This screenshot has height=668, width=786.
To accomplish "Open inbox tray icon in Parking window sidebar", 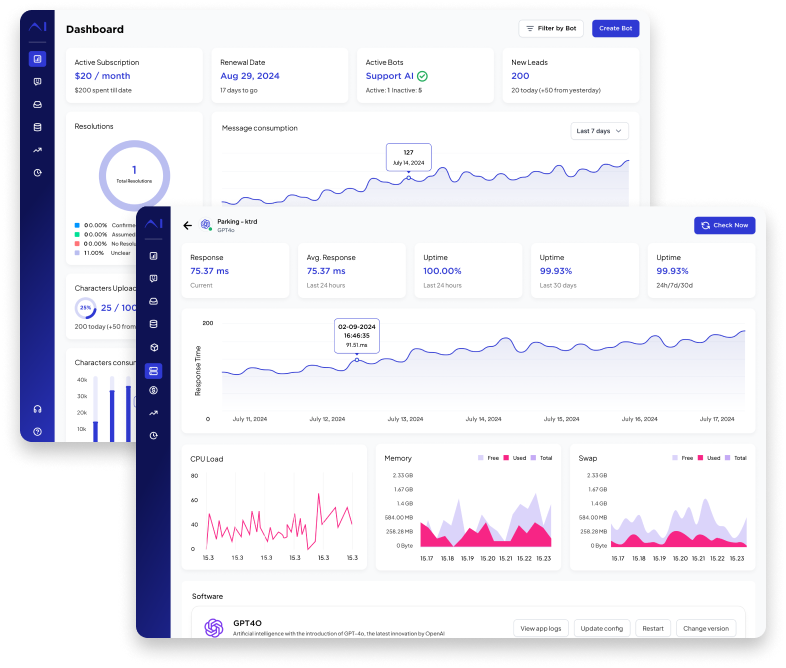I will [x=154, y=302].
